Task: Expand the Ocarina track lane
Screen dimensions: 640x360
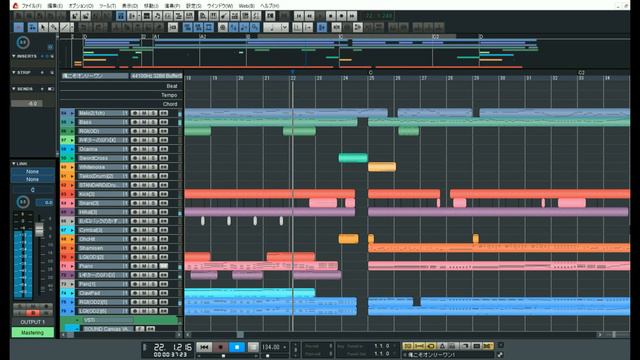Action: click(x=72, y=149)
